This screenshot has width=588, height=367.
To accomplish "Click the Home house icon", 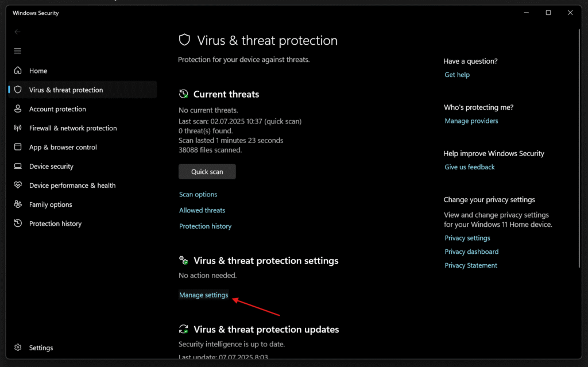I will tap(18, 71).
